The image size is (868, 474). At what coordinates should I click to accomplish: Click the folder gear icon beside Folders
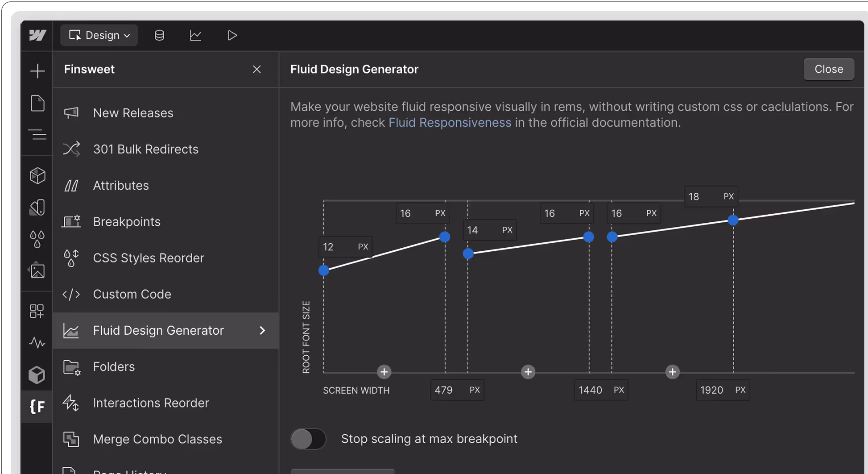(x=71, y=367)
